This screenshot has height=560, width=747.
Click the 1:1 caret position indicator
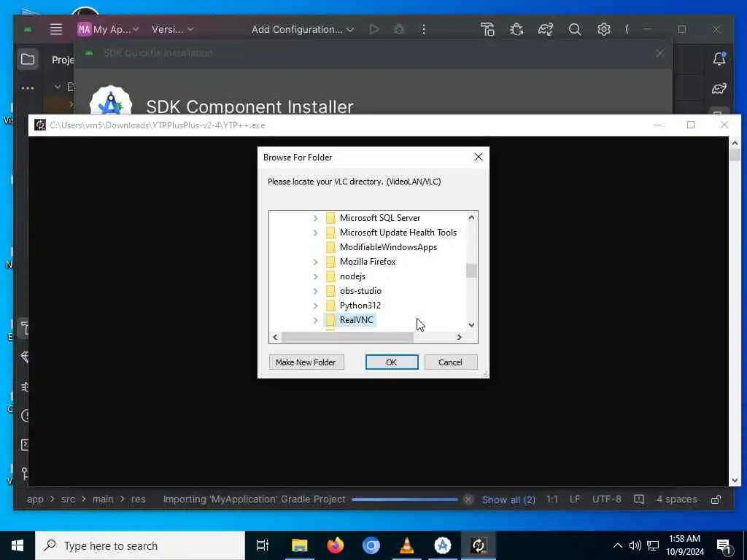[x=552, y=499]
